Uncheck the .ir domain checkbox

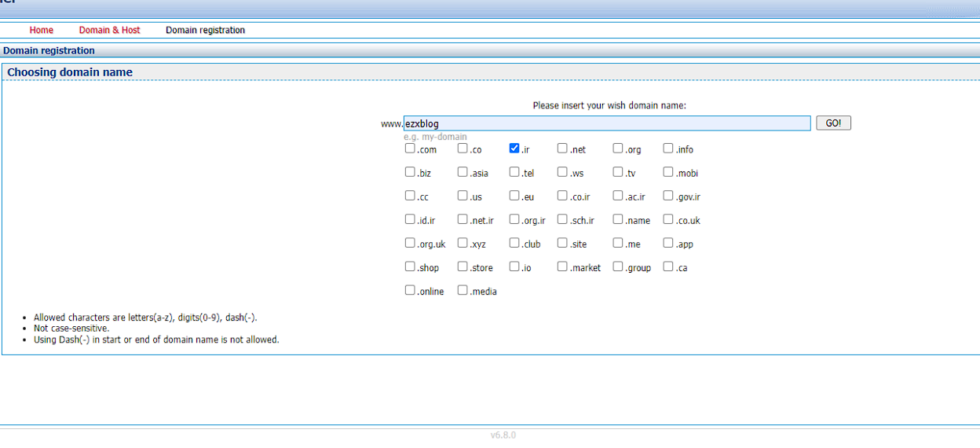pyautogui.click(x=514, y=149)
